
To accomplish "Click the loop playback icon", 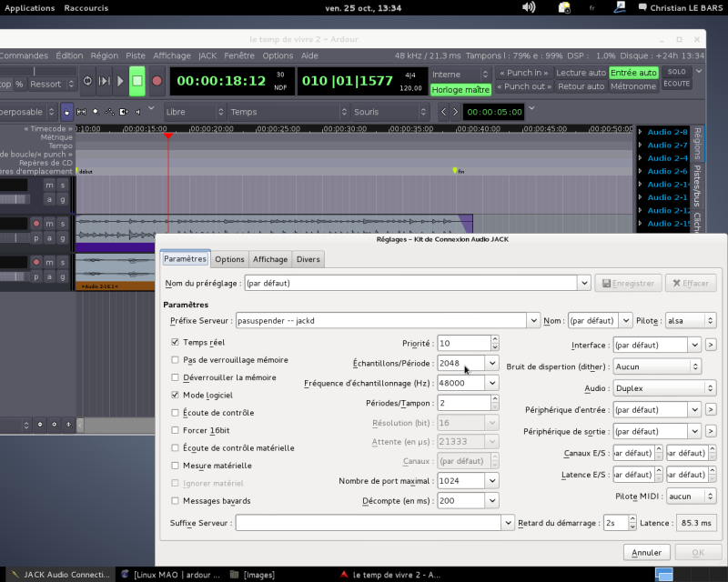I will [x=87, y=81].
